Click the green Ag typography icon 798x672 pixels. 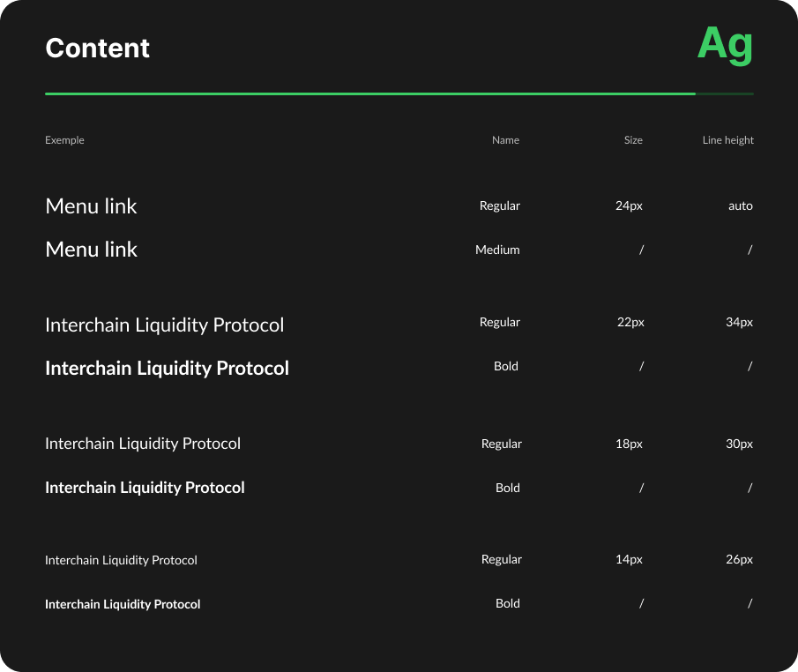pos(724,44)
